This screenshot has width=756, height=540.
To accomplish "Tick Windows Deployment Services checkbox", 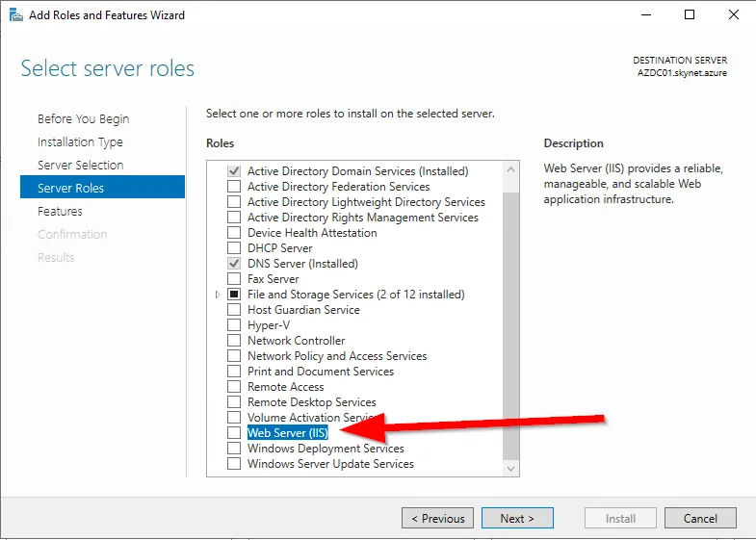I will 234,449.
